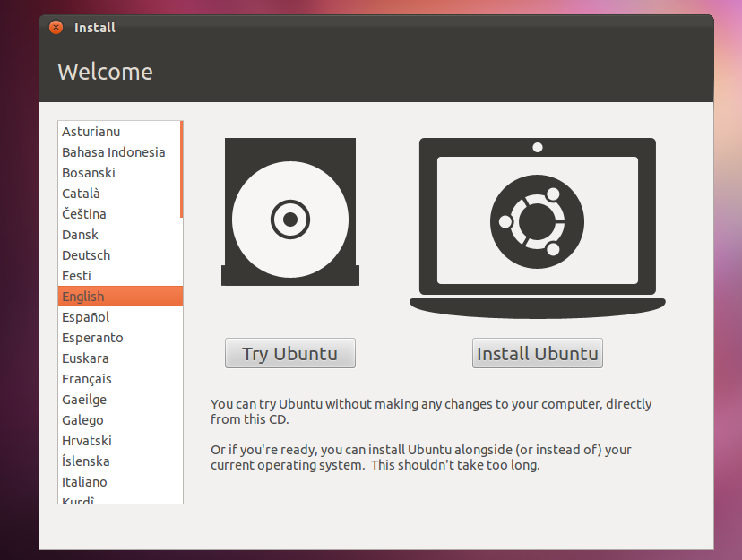Select Íslenska language

click(120, 461)
